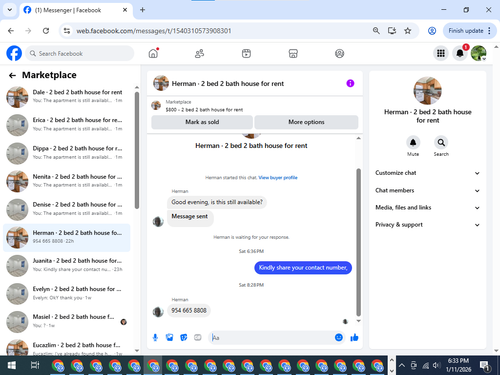The height and width of the screenshot is (375, 500).
Task: Send a thumbs-up like
Action: [354, 338]
